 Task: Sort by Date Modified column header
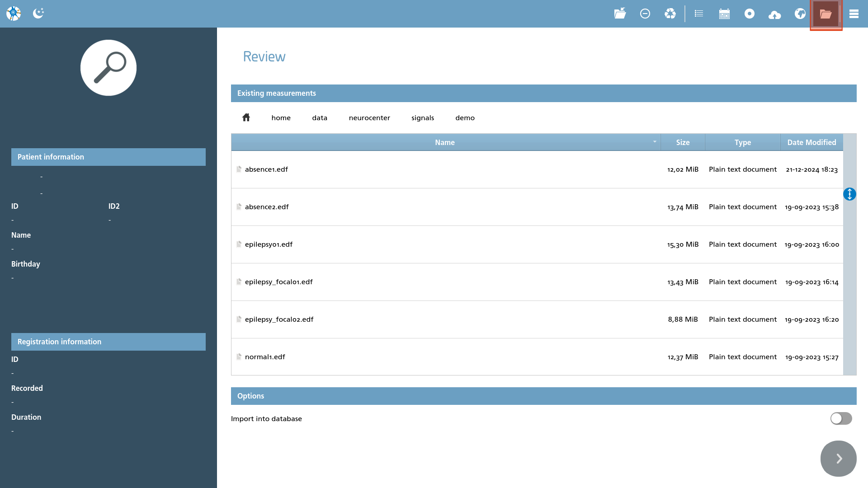click(811, 142)
